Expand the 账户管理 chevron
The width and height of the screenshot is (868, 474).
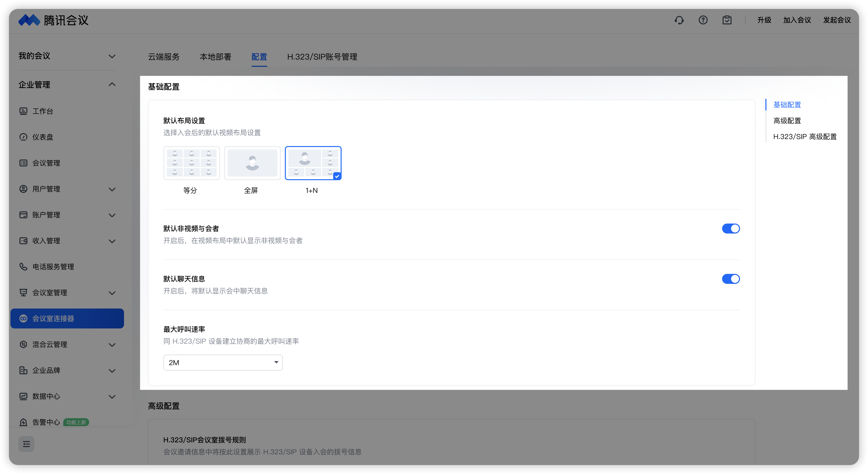[x=112, y=215]
